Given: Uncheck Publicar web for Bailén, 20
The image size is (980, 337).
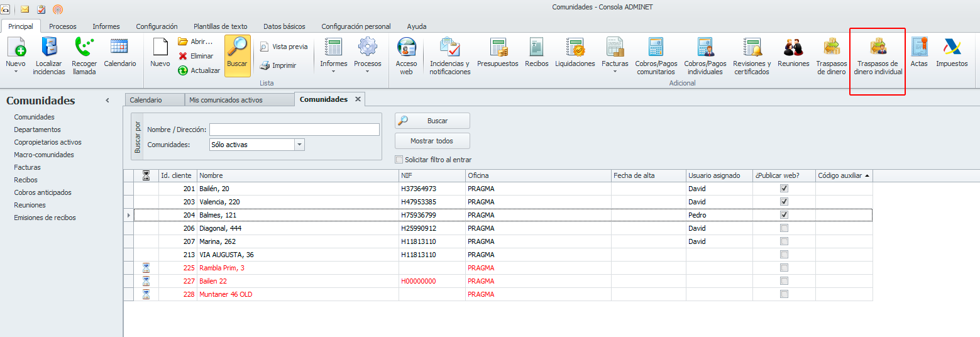Looking at the screenshot, I should [784, 189].
